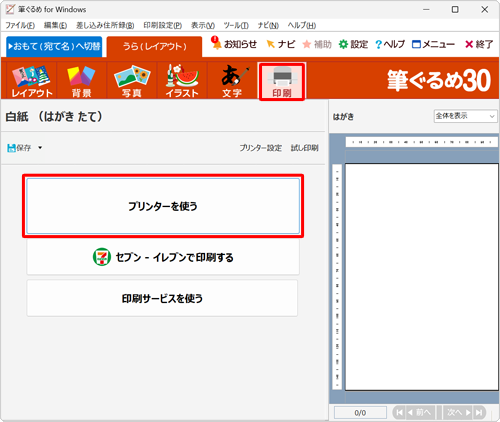Open the 印刷設定 menu

pos(163,25)
